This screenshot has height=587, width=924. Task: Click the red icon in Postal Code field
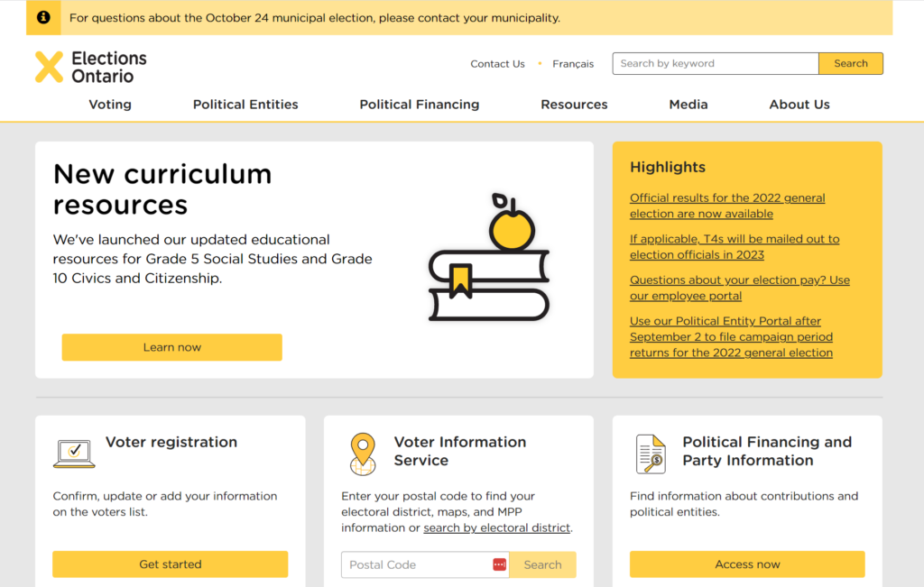point(499,564)
